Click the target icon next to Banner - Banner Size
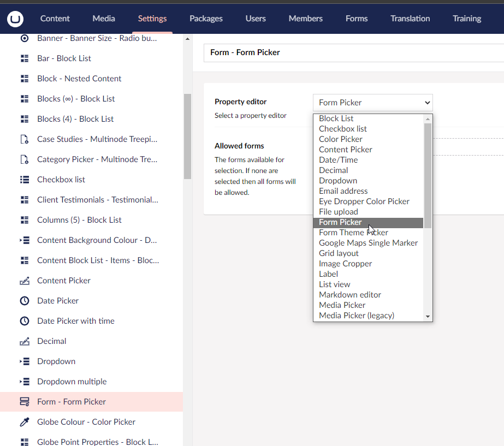The height and width of the screenshot is (446, 504). [x=24, y=38]
